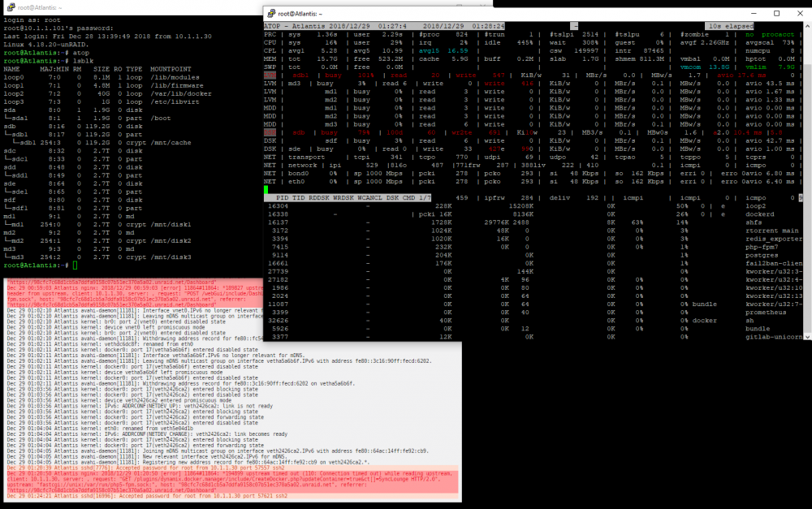Click the log line "veth2426ca2: link becomes ready"
812x509 pixels.
pyautogui.click(x=147, y=434)
